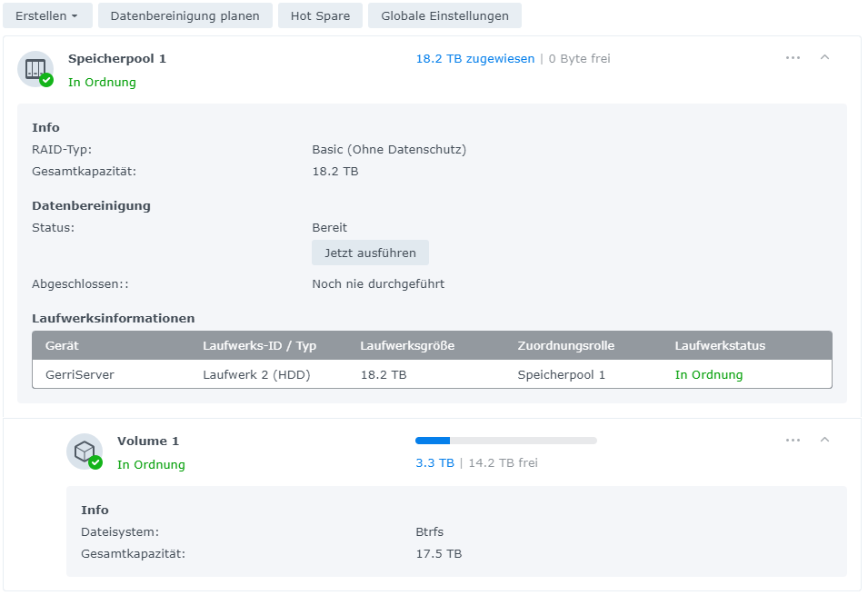
Task: Open Globale Einstellungen
Action: pos(444,15)
